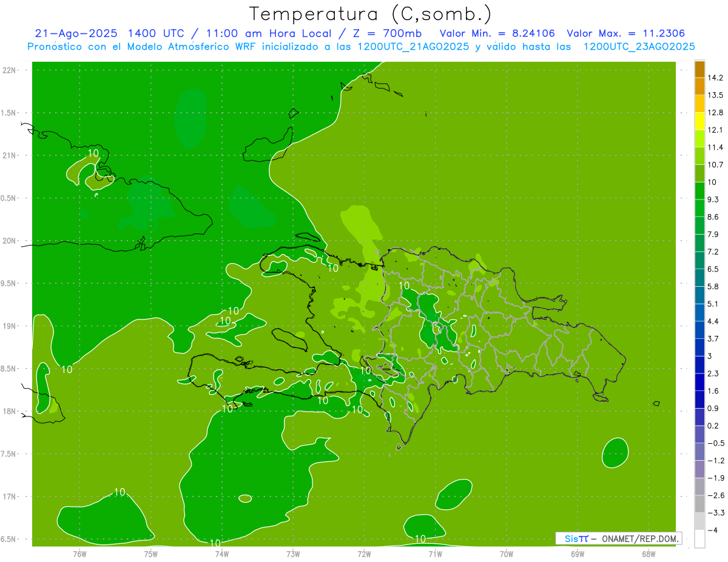Select the date text "21-Ago-2025"

pyautogui.click(x=75, y=33)
